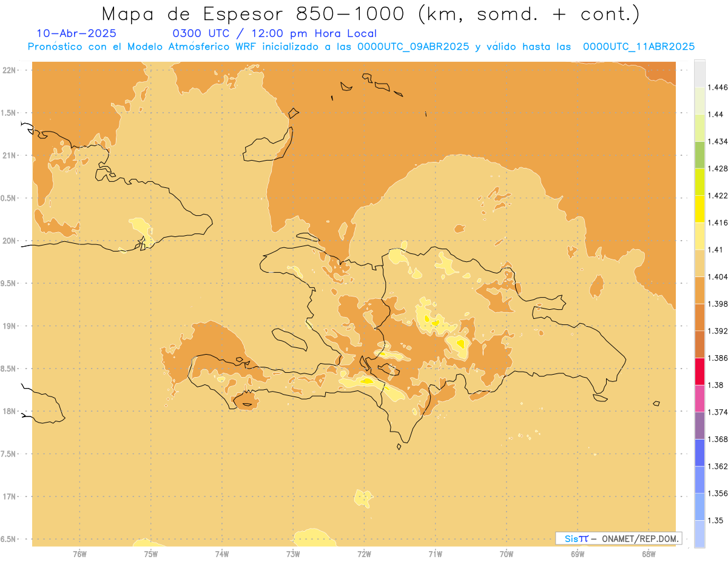Click the "1.368" legend value

[x=718, y=439]
